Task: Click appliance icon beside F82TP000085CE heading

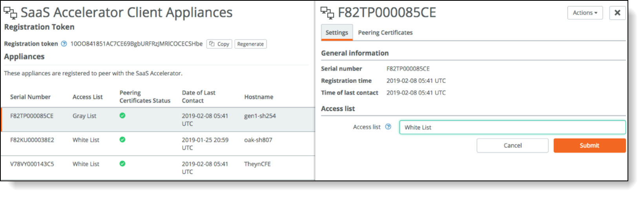Action: click(x=327, y=13)
